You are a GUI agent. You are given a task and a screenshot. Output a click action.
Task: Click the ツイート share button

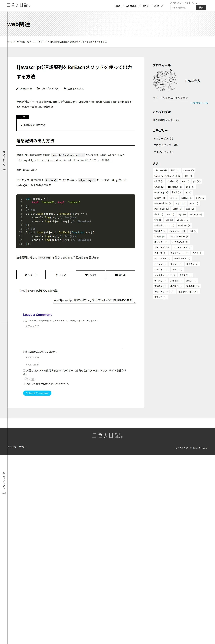(31, 275)
